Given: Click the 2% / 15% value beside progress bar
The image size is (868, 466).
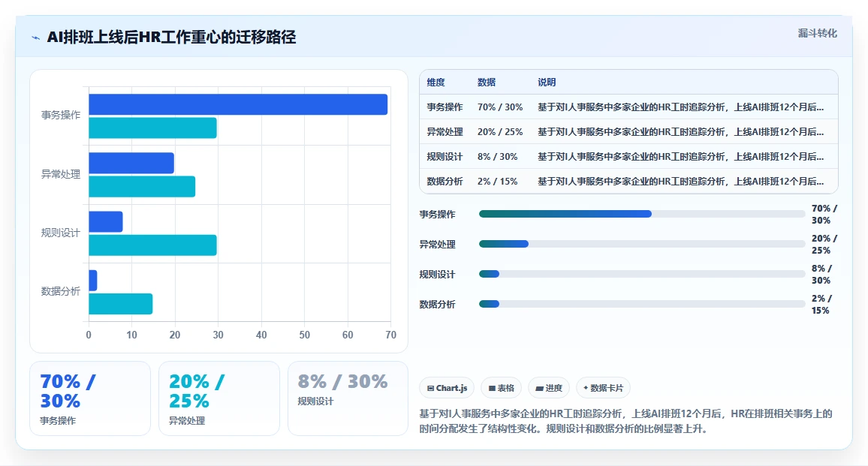Looking at the screenshot, I should point(821,305).
